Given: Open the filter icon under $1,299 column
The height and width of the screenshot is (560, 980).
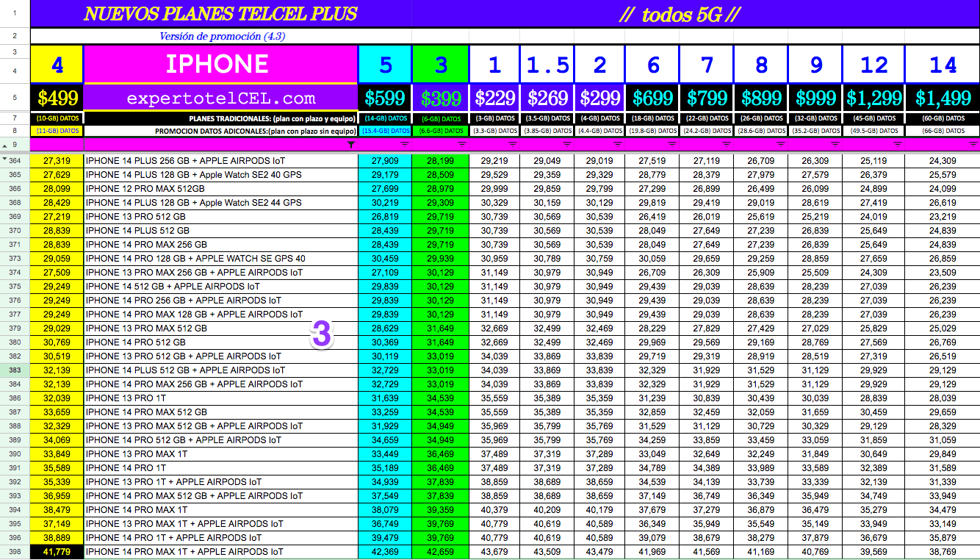Looking at the screenshot, I should click(x=898, y=145).
